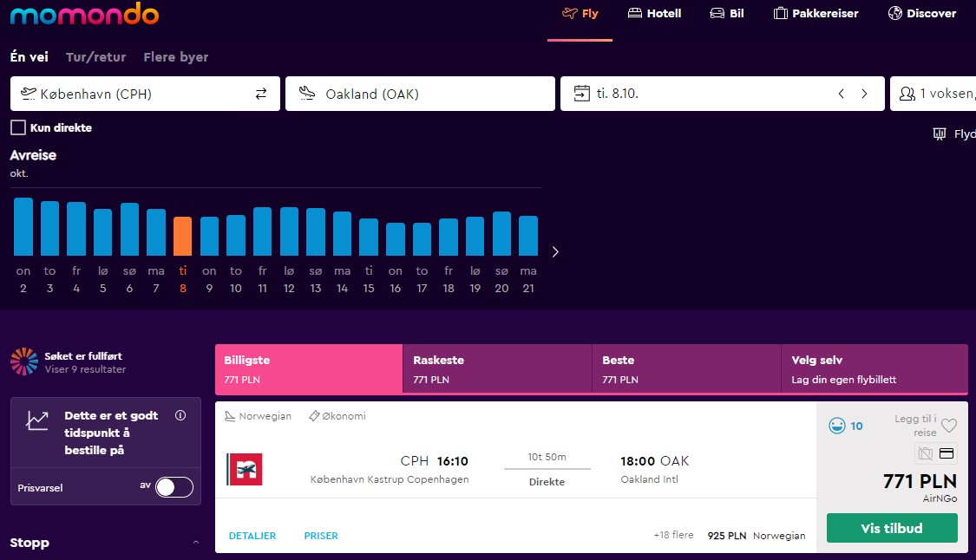976x560 pixels.
Task: Open price advice info icon
Action: (x=180, y=415)
